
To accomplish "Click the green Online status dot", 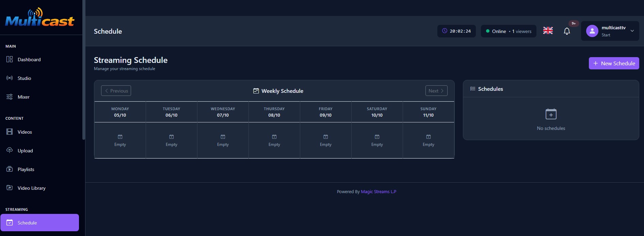I will pos(488,31).
